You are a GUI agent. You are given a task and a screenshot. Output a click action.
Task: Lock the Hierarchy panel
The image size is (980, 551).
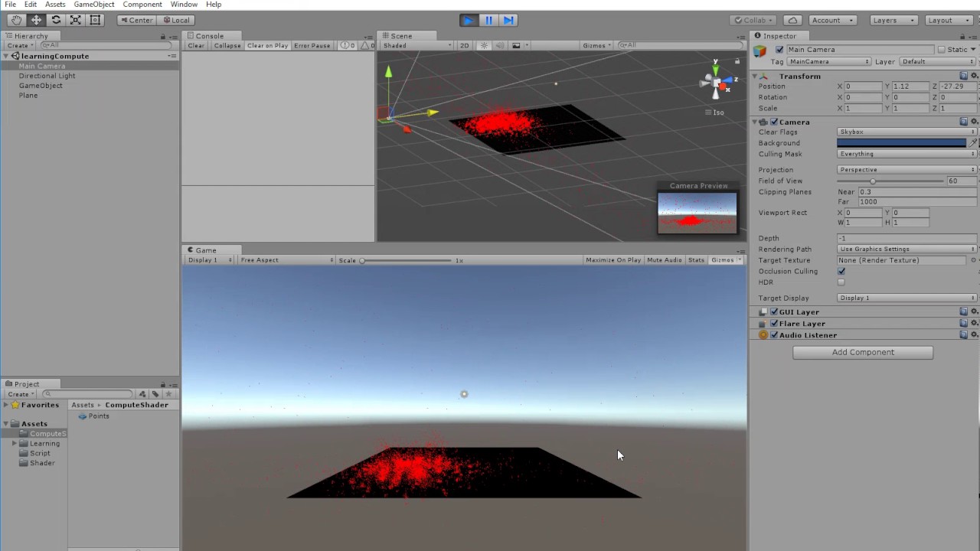click(163, 36)
